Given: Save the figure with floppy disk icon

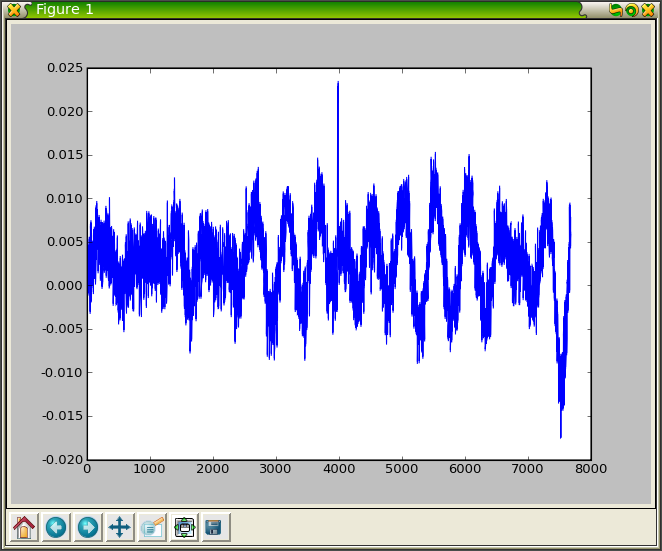Looking at the screenshot, I should click(x=216, y=527).
